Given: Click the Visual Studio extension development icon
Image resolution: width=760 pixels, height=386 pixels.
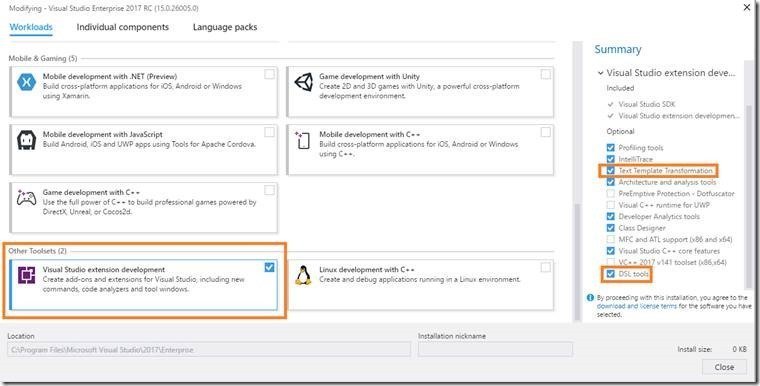Looking at the screenshot, I should (26, 275).
